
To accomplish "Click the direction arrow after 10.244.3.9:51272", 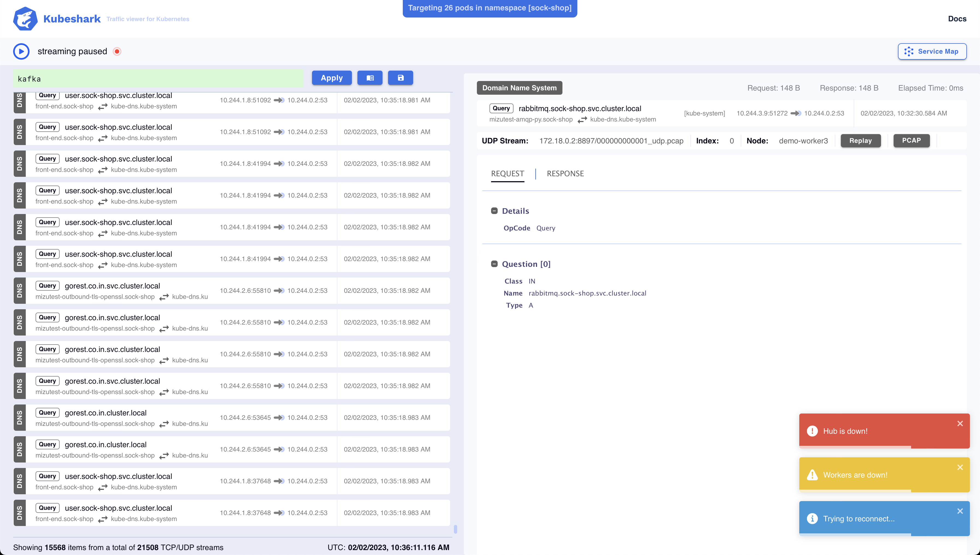I will (x=796, y=113).
